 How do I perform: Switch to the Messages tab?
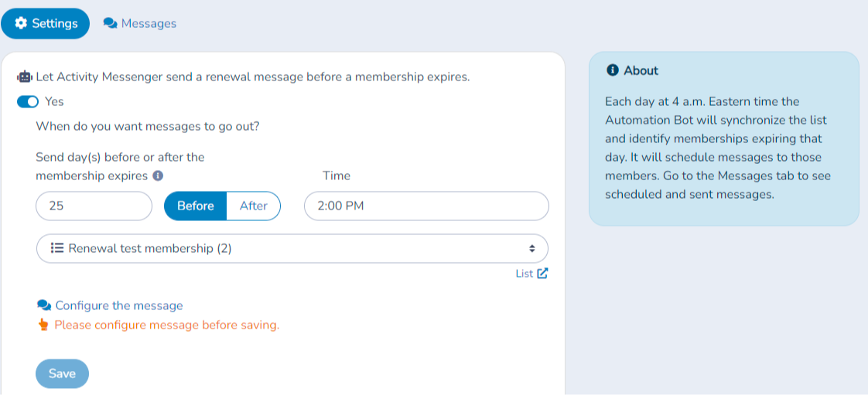coord(140,23)
